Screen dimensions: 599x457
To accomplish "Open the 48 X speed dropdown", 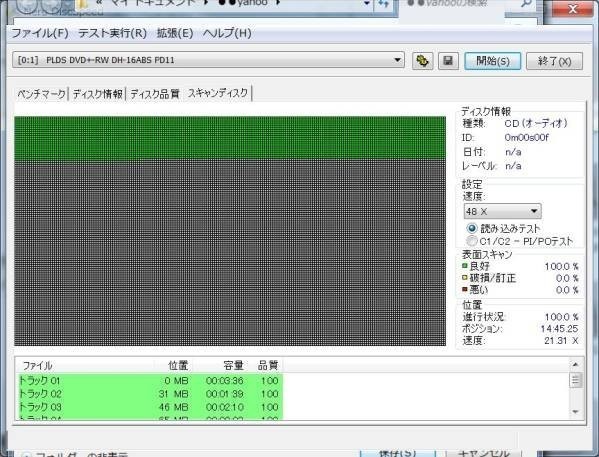I will (502, 211).
